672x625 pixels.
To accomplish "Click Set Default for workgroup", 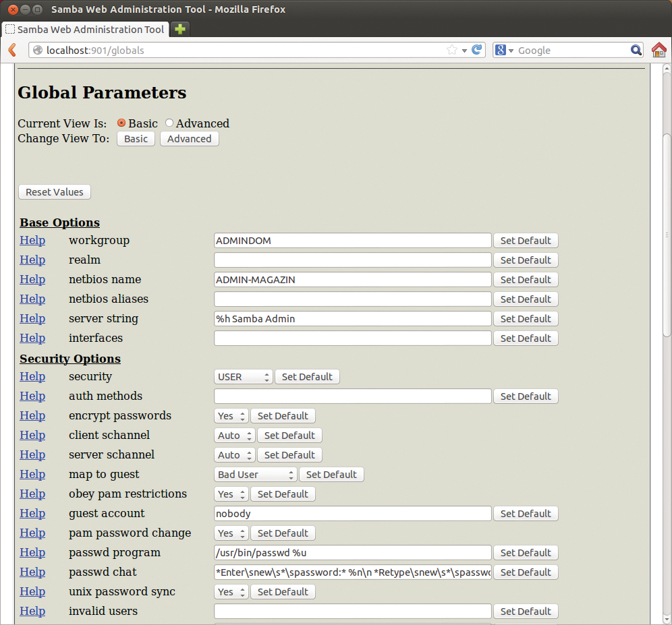I will tap(526, 241).
